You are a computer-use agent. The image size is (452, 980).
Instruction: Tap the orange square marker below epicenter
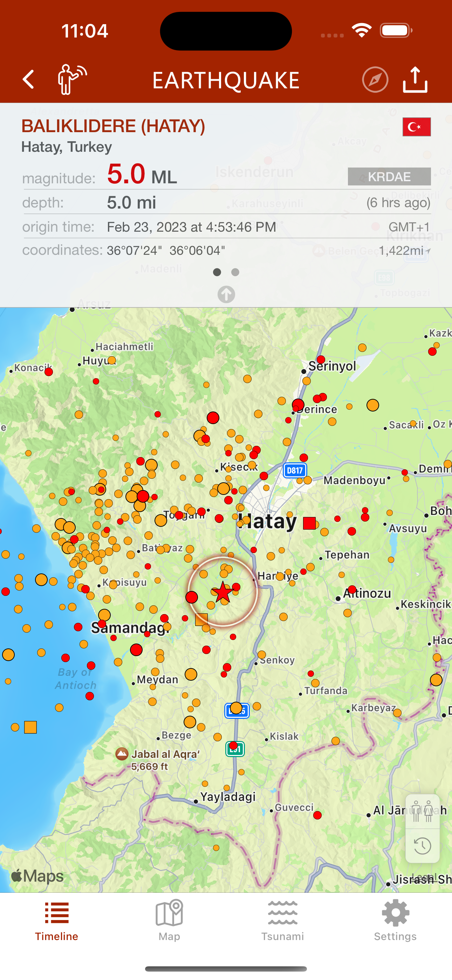coord(201,619)
